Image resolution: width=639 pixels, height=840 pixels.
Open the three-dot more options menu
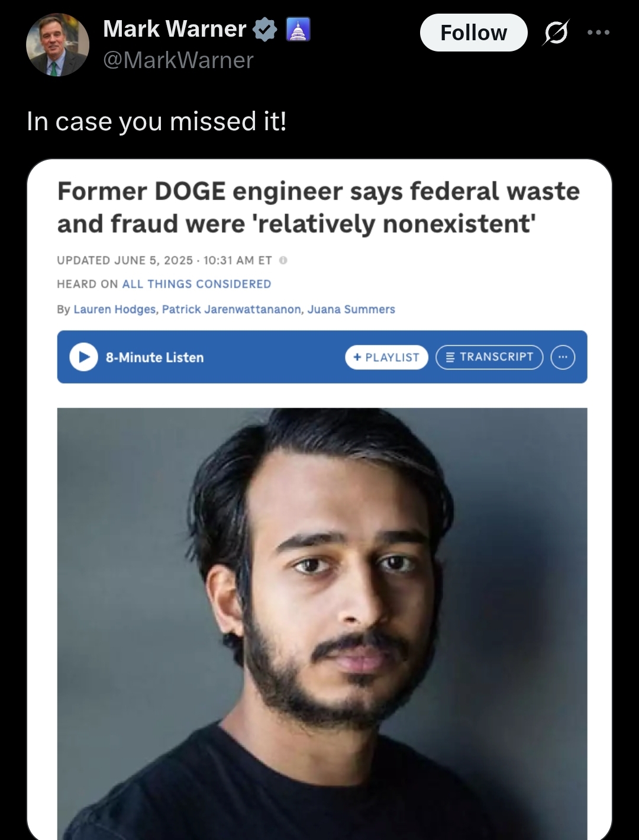(599, 33)
